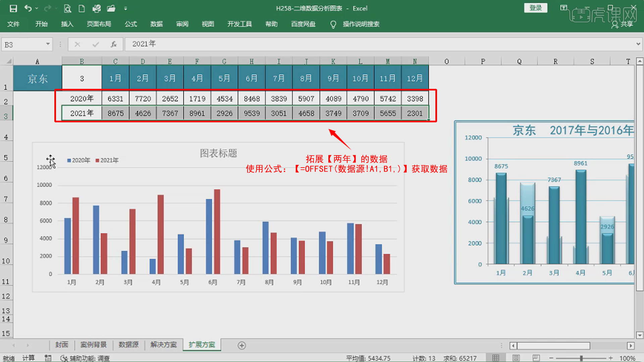This screenshot has height=362, width=644.
Task: Click the Print Preview icon
Action: pos(67,9)
